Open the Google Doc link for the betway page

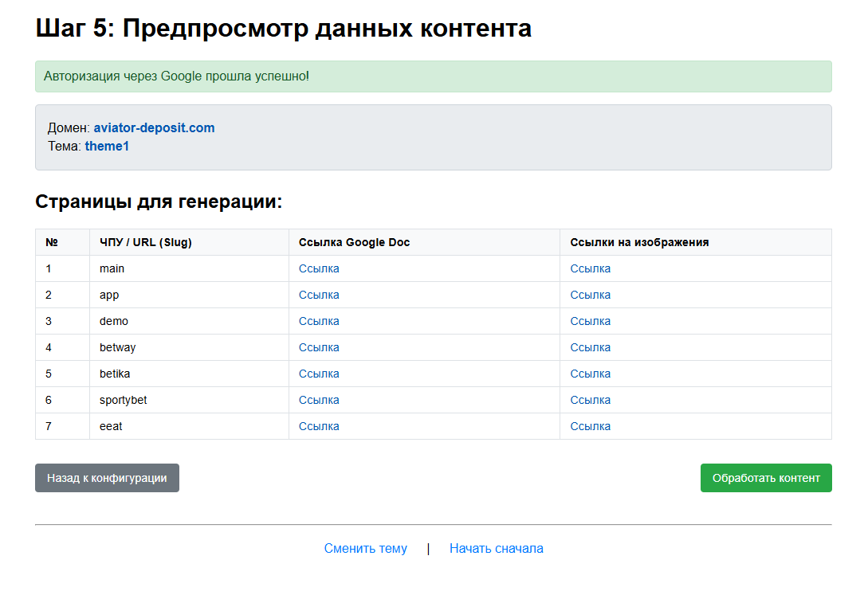tap(318, 347)
